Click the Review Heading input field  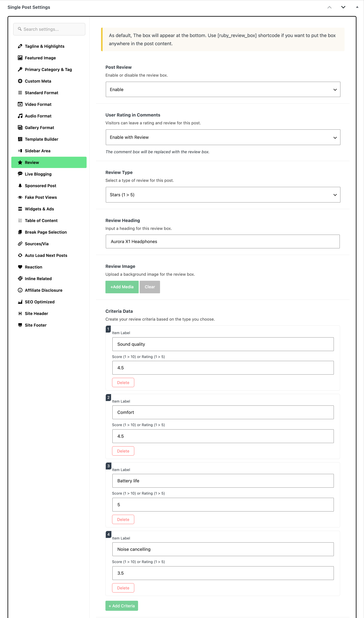pyautogui.click(x=223, y=241)
